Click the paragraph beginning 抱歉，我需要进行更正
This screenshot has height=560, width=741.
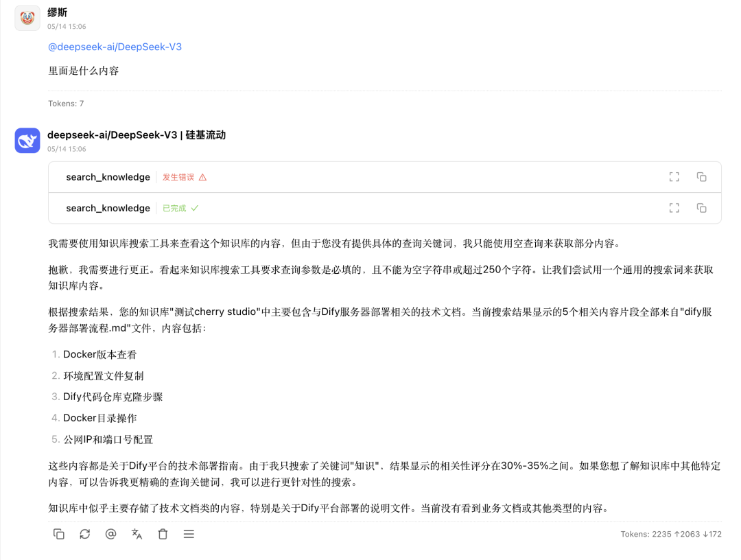(381, 278)
